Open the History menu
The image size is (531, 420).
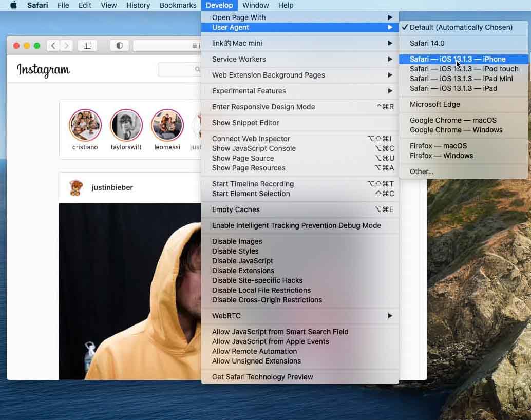(x=138, y=5)
